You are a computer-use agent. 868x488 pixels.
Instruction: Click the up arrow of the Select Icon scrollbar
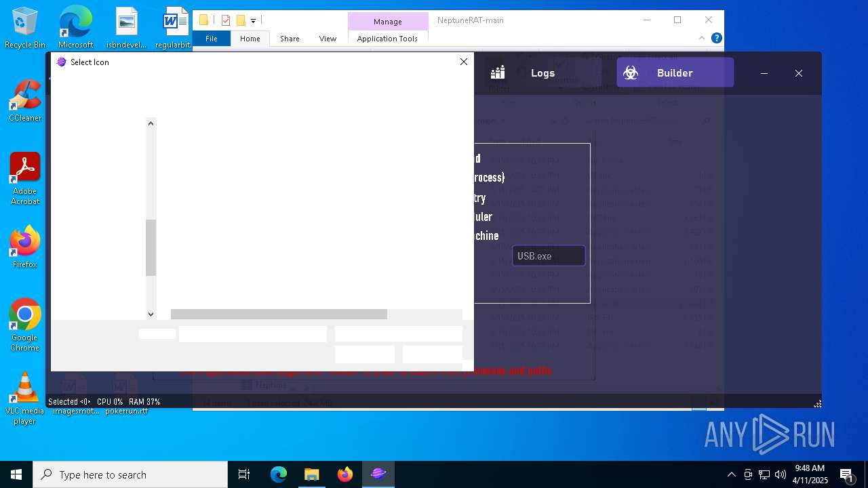tap(151, 123)
